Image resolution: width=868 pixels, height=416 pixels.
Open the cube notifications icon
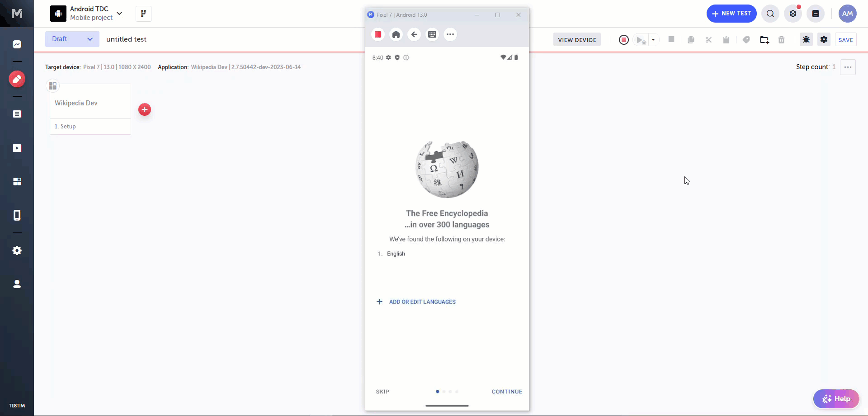coord(793,14)
